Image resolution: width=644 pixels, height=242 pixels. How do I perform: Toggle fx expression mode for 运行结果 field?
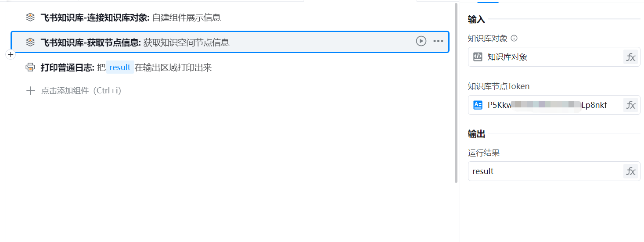(630, 171)
